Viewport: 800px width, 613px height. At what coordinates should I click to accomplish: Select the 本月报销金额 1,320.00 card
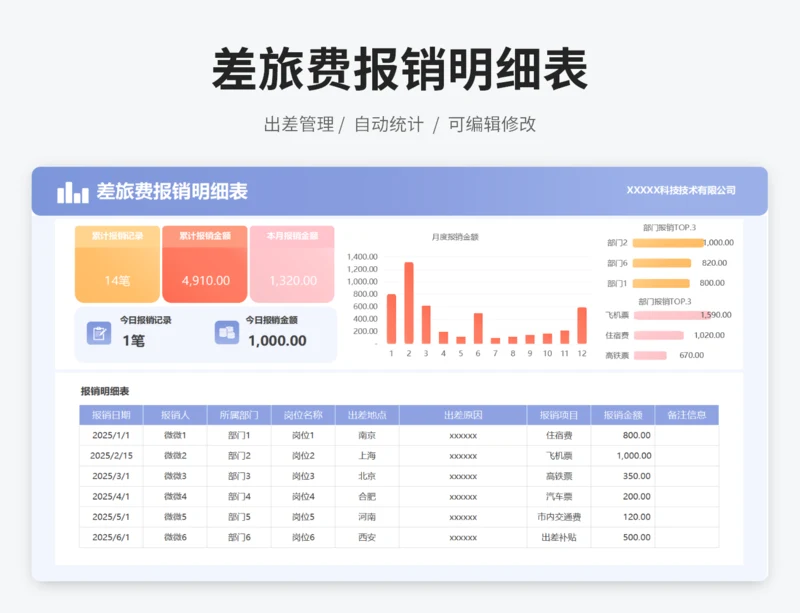point(292,264)
